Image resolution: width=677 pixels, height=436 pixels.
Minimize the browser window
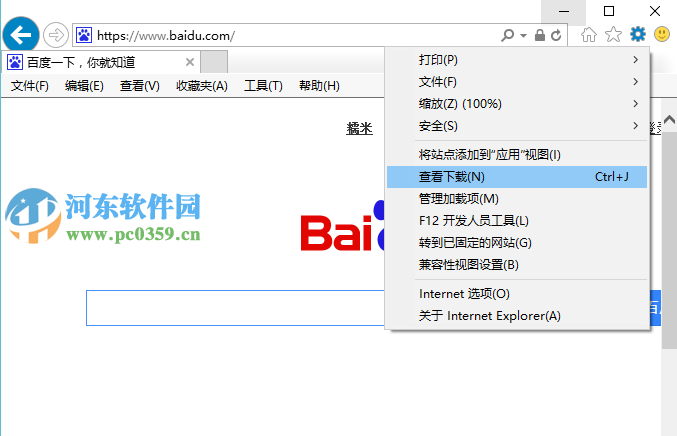point(563,12)
